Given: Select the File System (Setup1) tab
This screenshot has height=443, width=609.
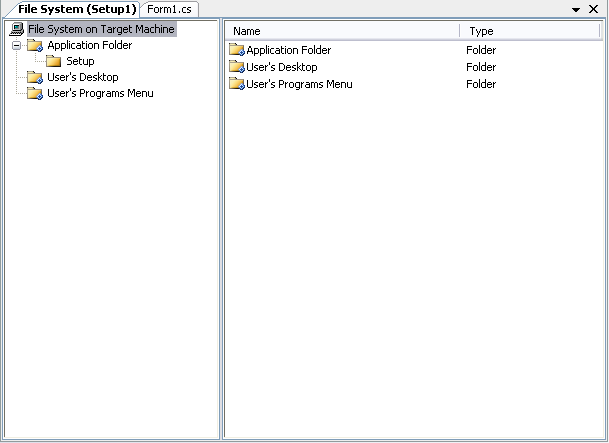Looking at the screenshot, I should pyautogui.click(x=77, y=9).
